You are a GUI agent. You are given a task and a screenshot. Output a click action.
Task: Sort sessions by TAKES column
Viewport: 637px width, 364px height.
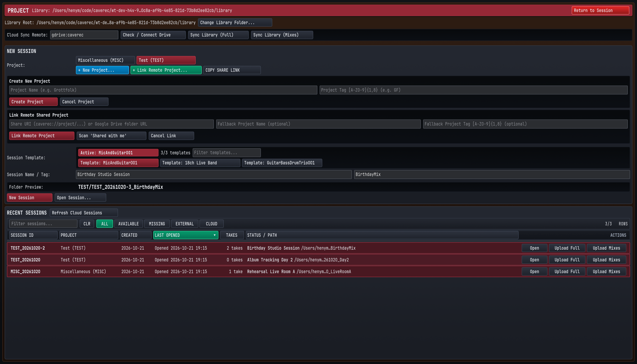coord(232,235)
